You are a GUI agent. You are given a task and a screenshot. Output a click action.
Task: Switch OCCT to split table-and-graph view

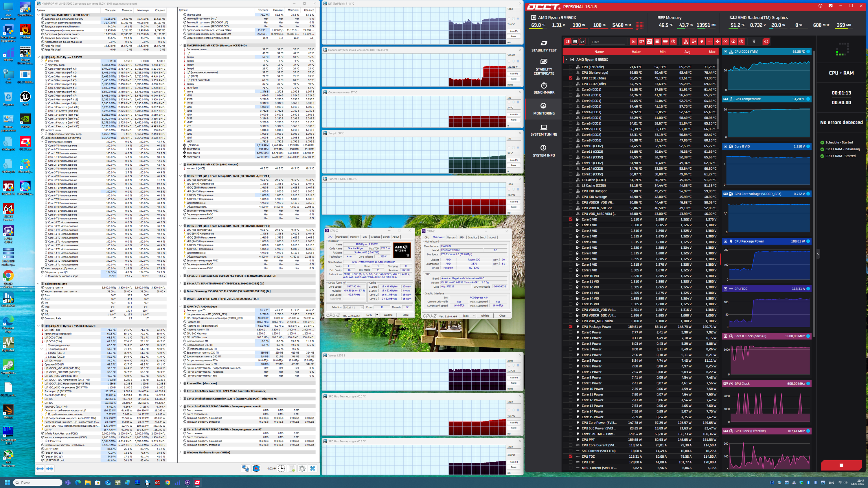click(x=568, y=41)
